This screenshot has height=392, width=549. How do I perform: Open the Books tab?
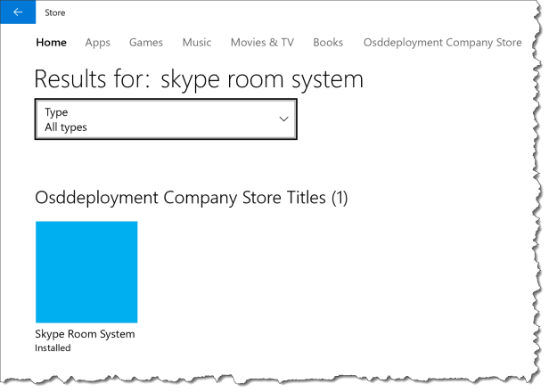click(x=328, y=43)
